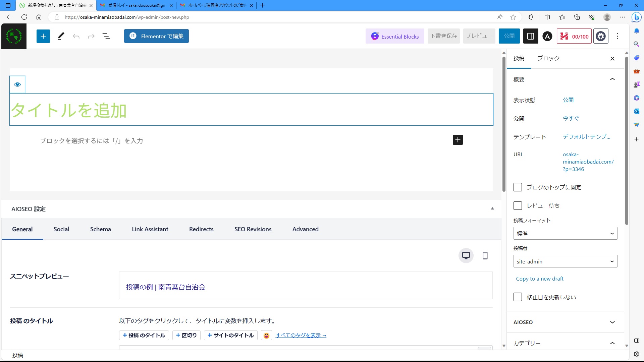The width and height of the screenshot is (644, 362).
Task: Open the 投稿者 site-admin dropdown
Action: click(x=565, y=261)
